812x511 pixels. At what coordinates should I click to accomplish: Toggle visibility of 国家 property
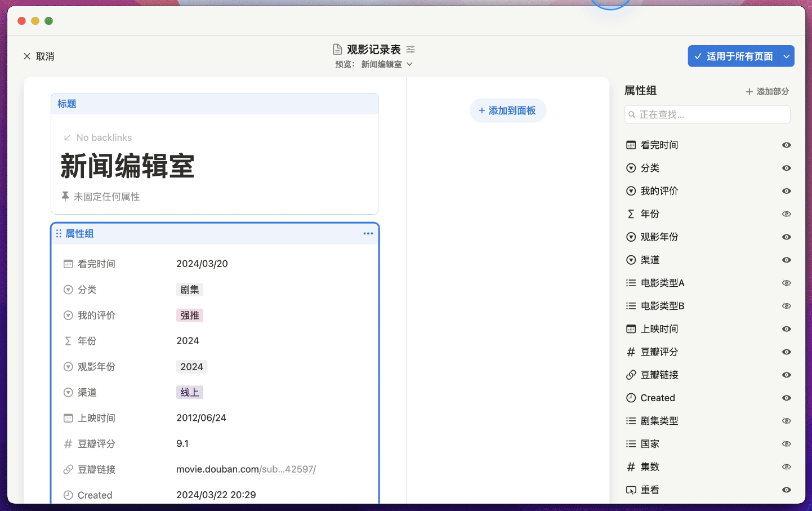[787, 444]
